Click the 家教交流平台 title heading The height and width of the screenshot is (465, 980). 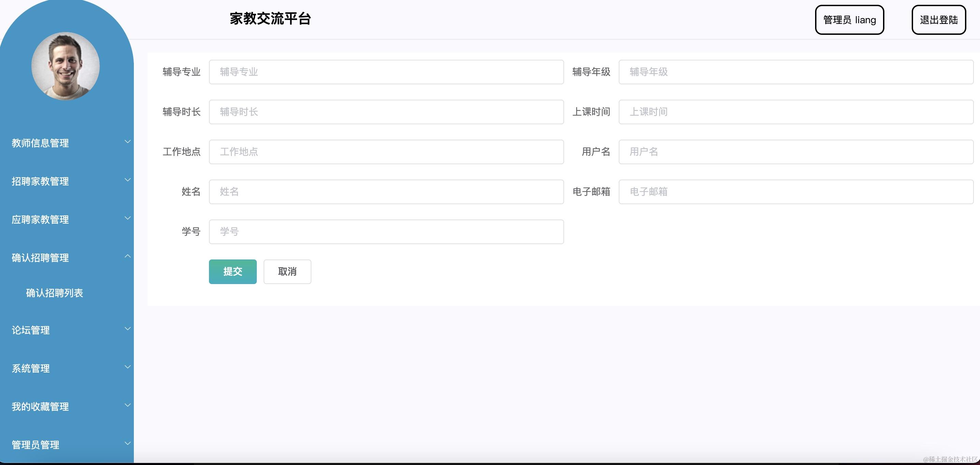click(270, 19)
